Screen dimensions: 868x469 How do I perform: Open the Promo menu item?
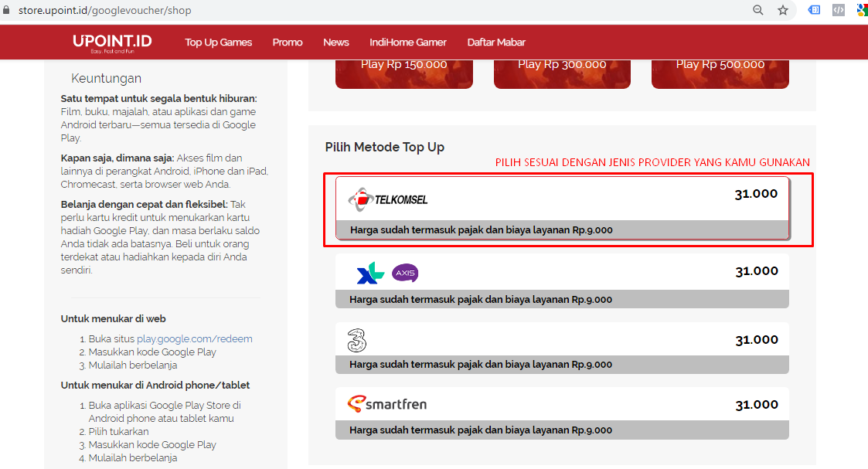pyautogui.click(x=288, y=42)
